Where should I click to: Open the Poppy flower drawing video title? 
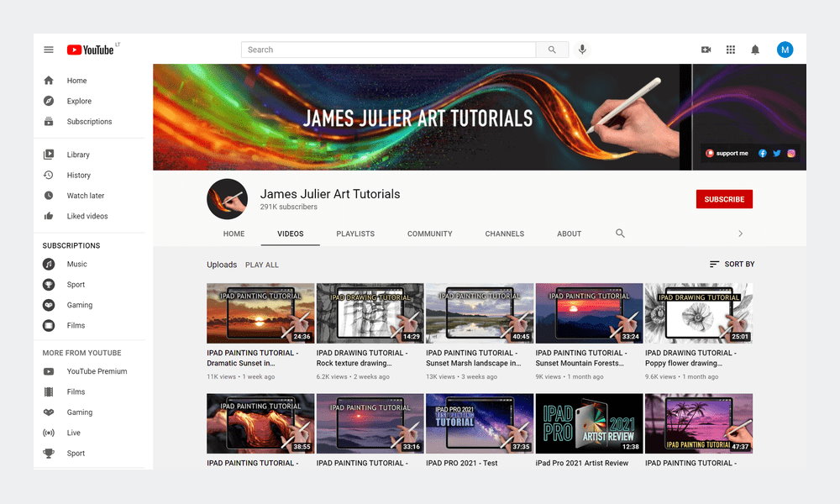point(690,358)
